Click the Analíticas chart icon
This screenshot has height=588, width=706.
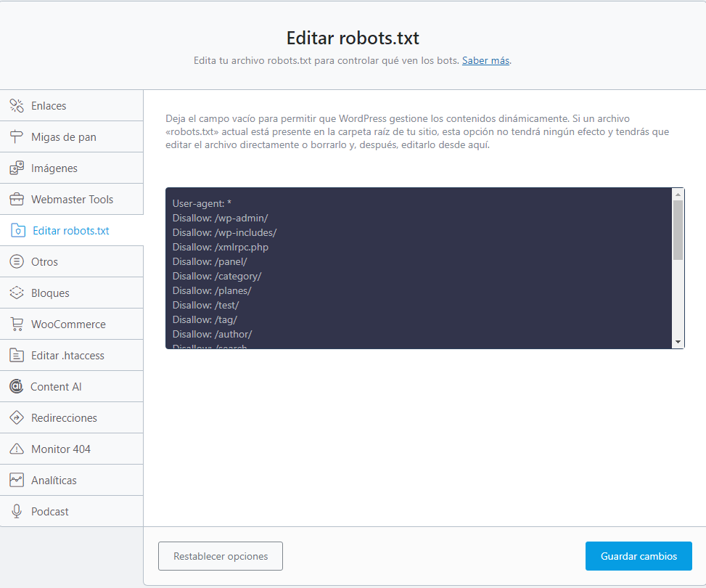click(17, 480)
